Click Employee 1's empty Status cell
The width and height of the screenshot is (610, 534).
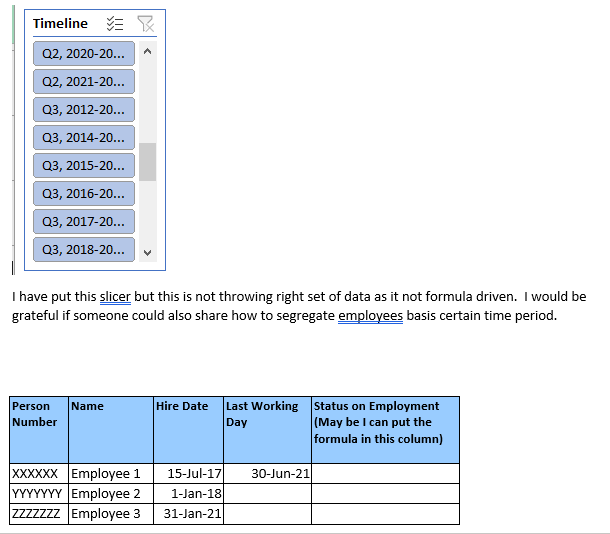pyautogui.click(x=386, y=474)
